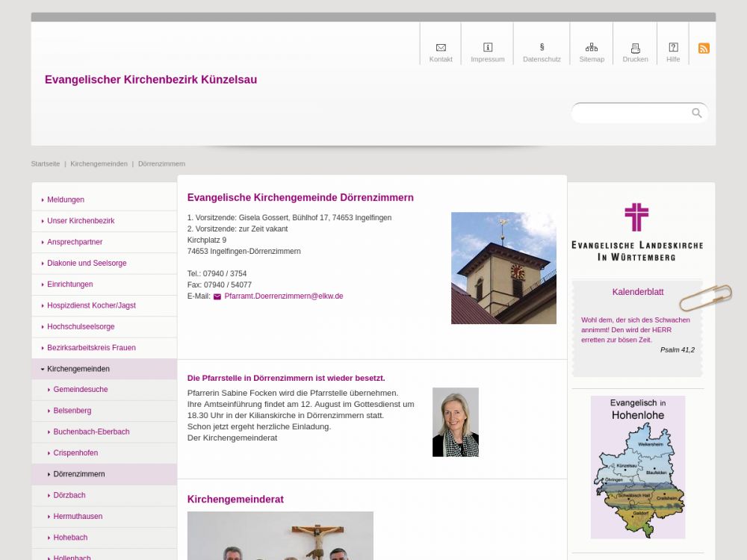The height and width of the screenshot is (560, 747).
Task: Select Belsenberg in the sidebar
Action: [72, 411]
